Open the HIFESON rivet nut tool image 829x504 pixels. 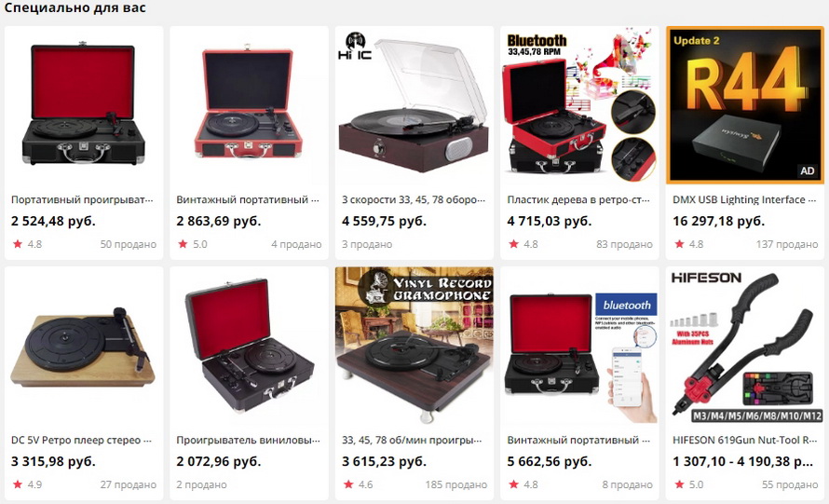coord(745,346)
